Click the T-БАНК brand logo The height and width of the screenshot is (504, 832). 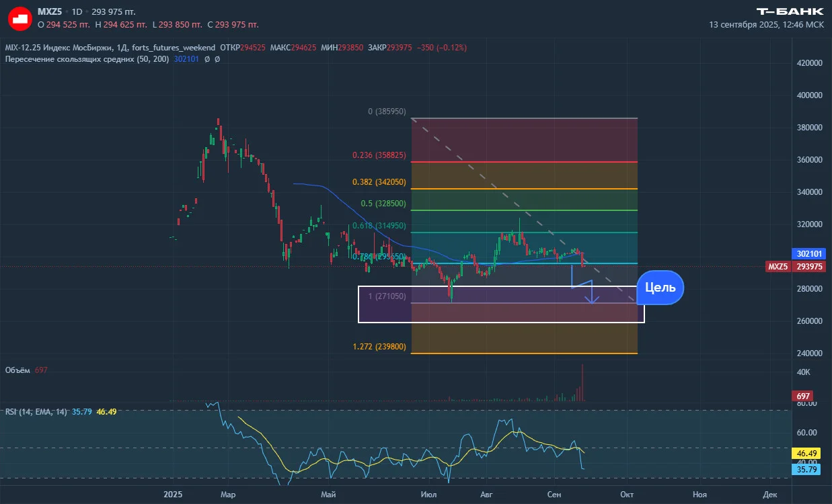pyautogui.click(x=790, y=11)
